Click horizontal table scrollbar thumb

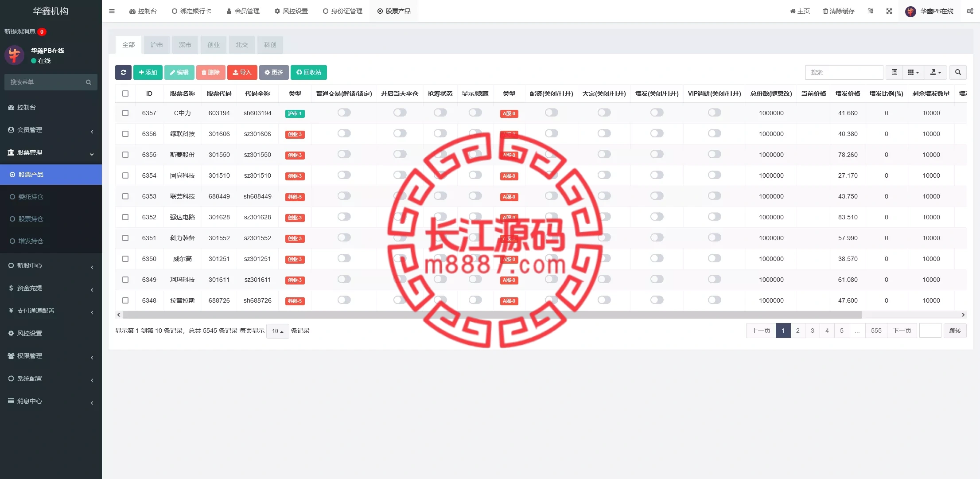point(492,315)
